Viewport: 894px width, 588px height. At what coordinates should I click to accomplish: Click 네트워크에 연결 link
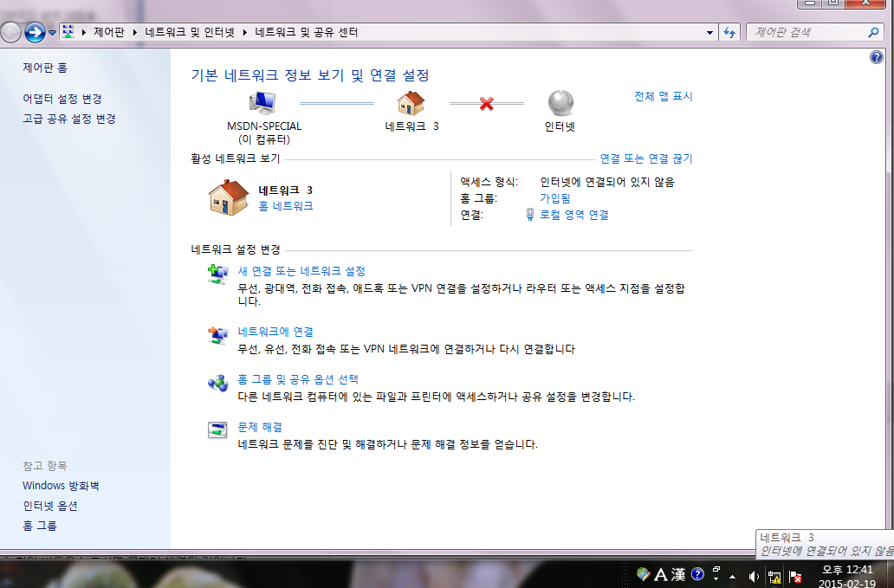[x=275, y=332]
